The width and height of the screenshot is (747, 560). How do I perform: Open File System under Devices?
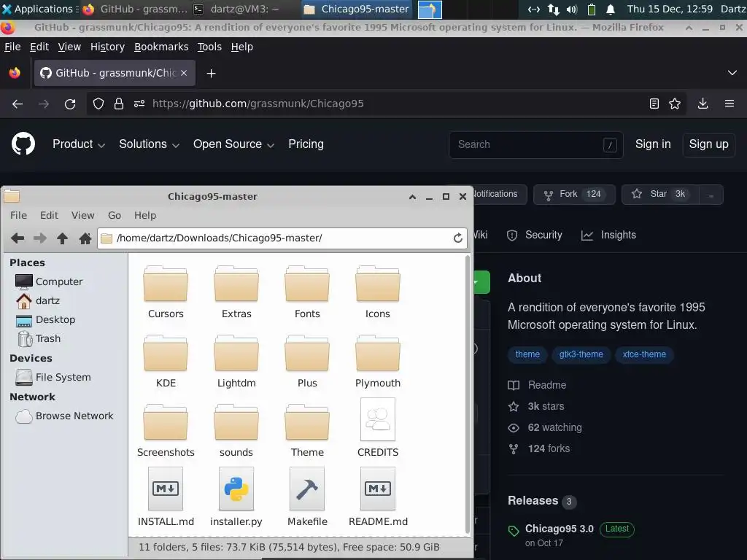[53, 377]
